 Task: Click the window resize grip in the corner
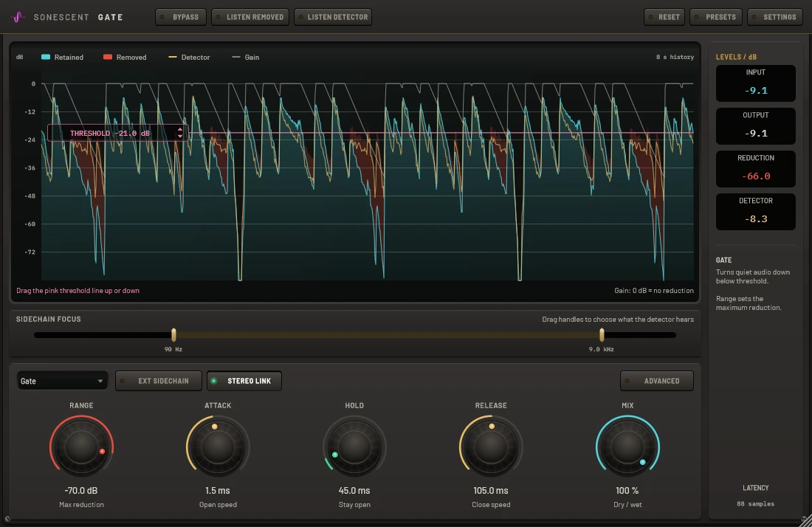point(806,521)
